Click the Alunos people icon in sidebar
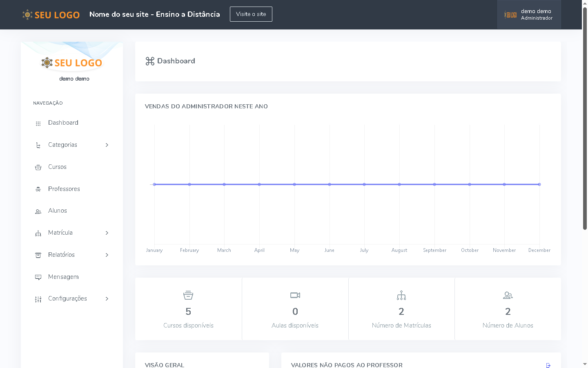 click(38, 211)
